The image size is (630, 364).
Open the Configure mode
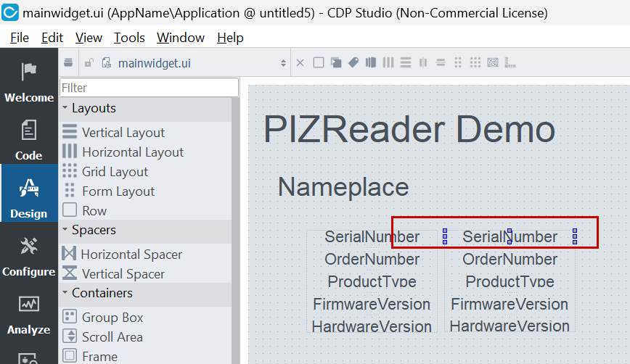point(29,256)
